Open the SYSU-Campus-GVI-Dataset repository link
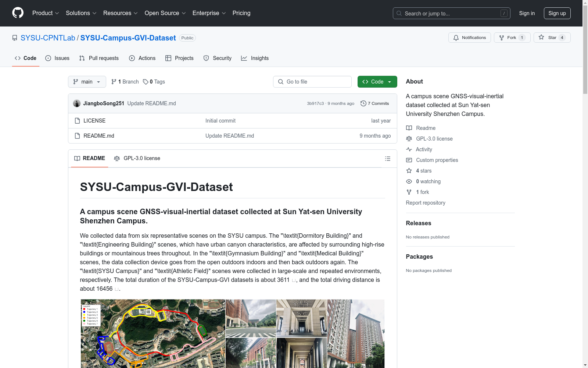 (x=128, y=38)
